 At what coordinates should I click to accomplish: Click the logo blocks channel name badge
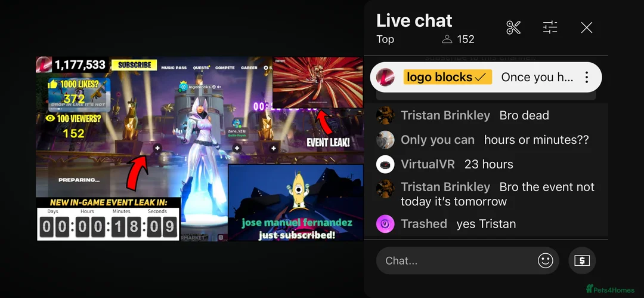click(x=448, y=77)
